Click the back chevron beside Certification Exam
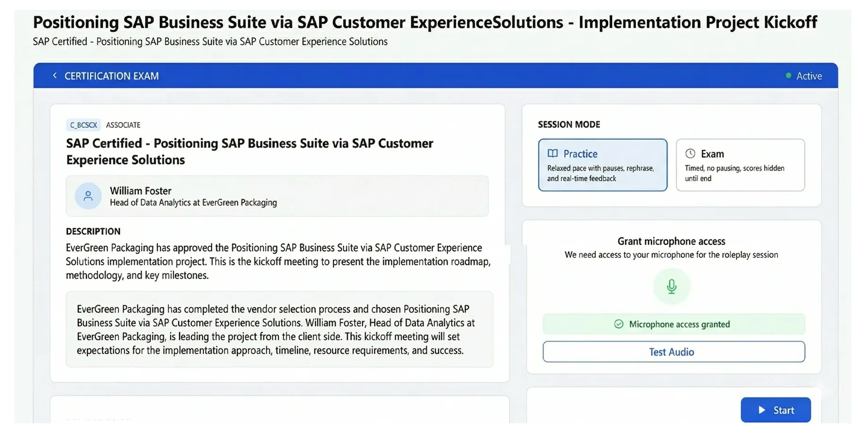Viewport: 868px width, 429px height. [x=55, y=75]
